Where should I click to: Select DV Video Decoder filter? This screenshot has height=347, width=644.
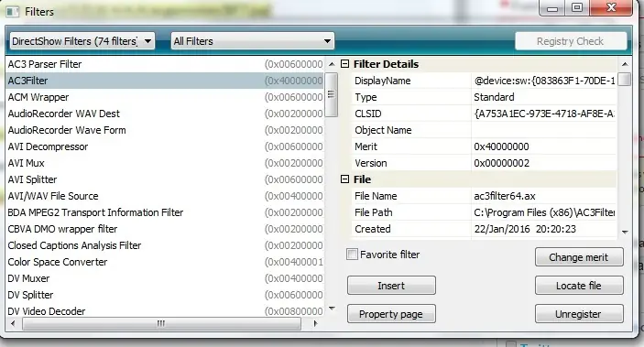click(165, 311)
